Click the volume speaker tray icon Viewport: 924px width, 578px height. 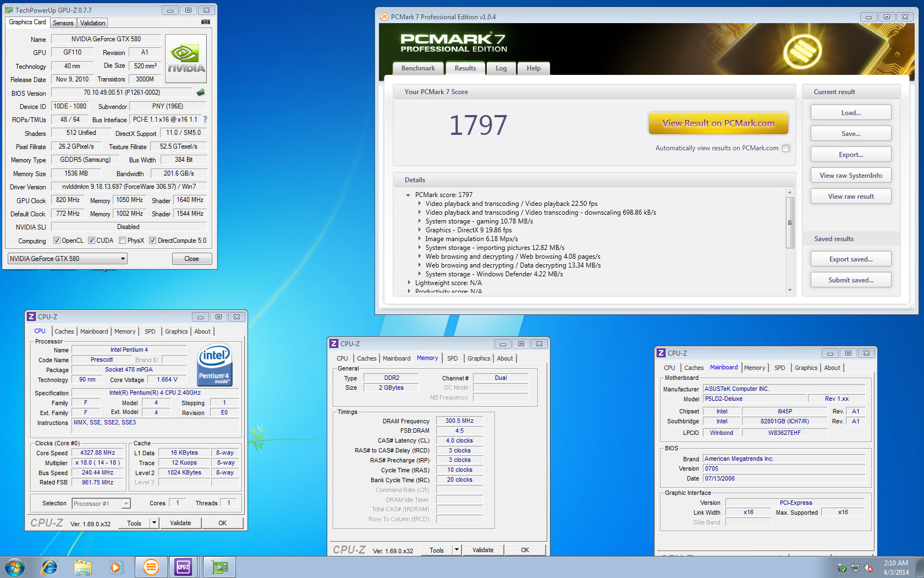coord(868,568)
